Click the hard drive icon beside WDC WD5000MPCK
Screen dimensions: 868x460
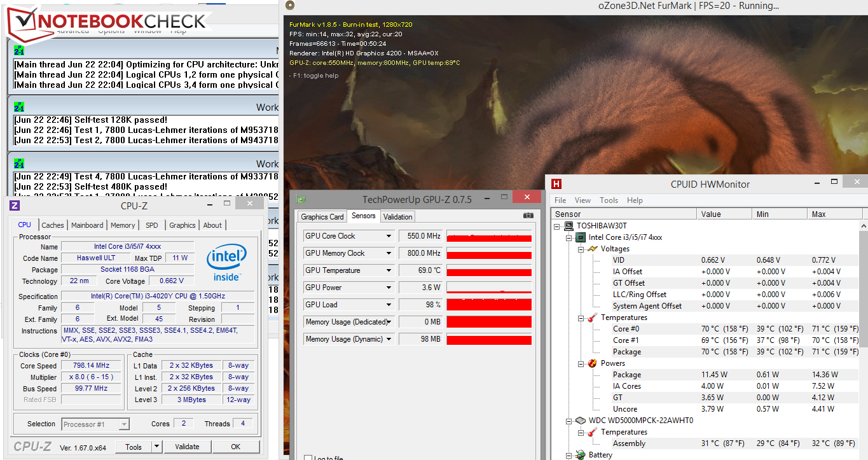point(581,421)
